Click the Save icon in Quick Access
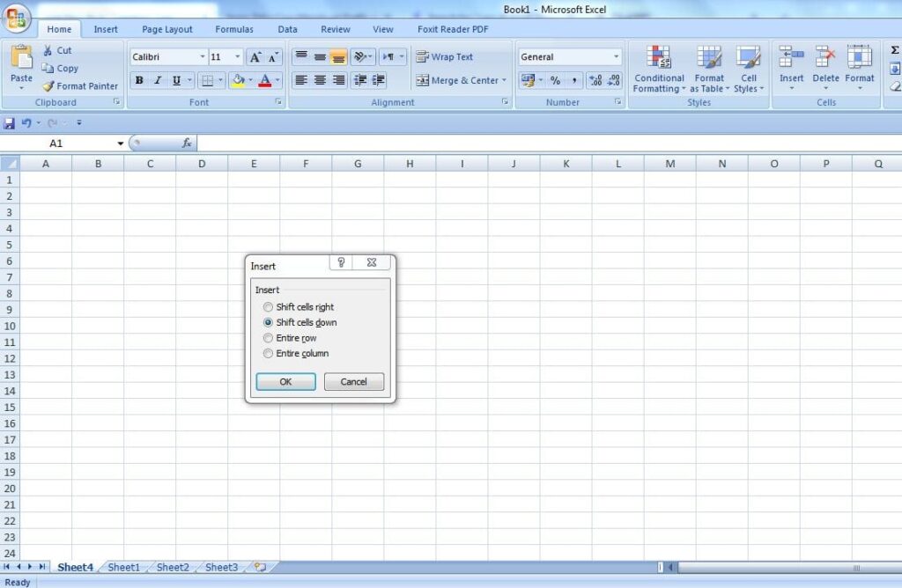This screenshot has width=902, height=588. pyautogui.click(x=9, y=123)
